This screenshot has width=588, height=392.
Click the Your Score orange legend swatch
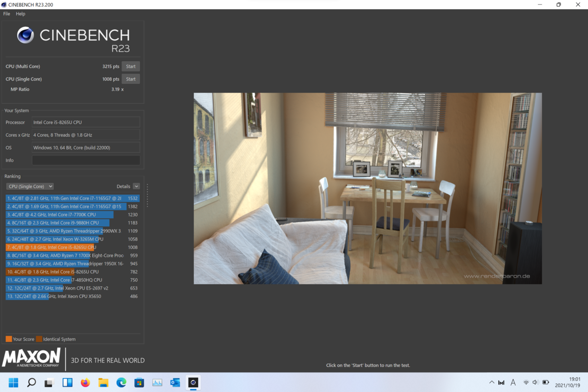(9, 339)
